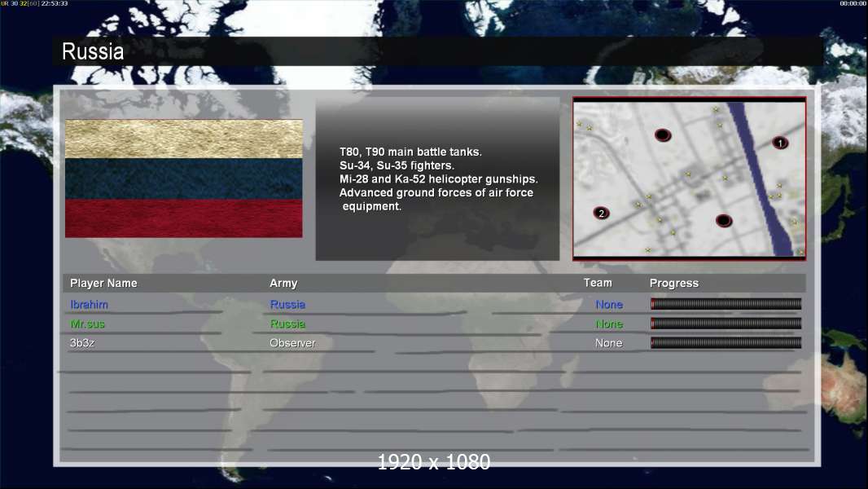Click the Russia faction description text box

pos(437,178)
